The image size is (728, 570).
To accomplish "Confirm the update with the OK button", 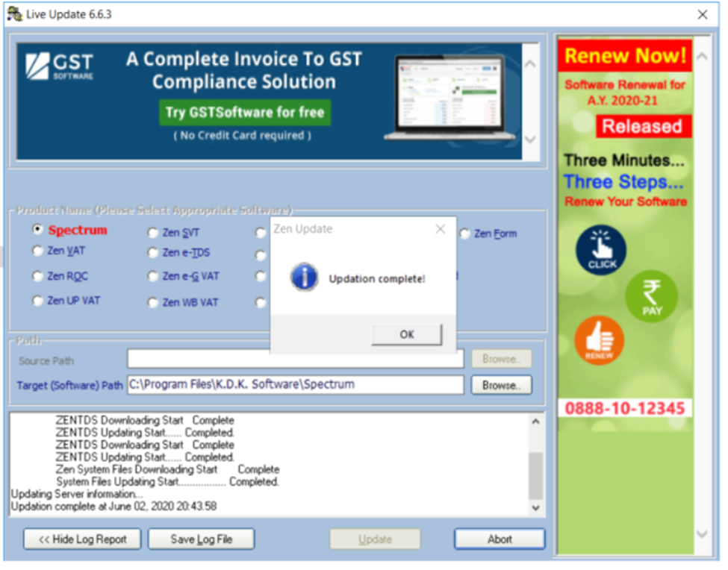I will tap(407, 334).
